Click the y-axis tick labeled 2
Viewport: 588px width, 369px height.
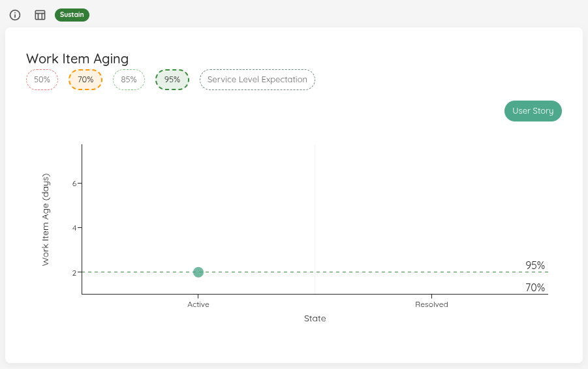coord(75,272)
